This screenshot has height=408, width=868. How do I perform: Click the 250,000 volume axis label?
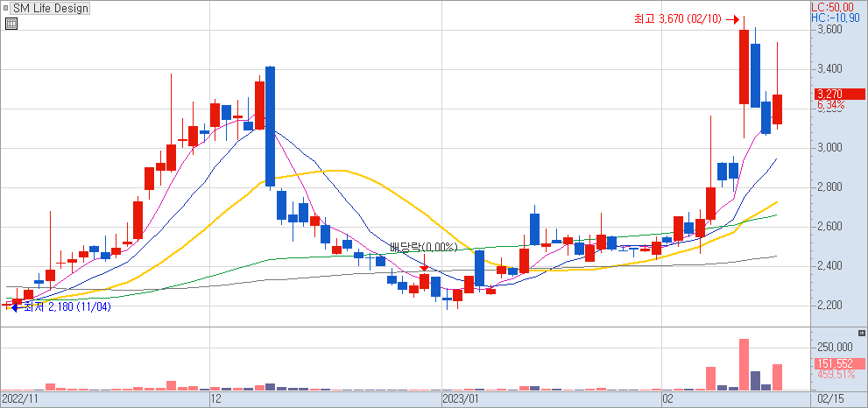(x=835, y=347)
